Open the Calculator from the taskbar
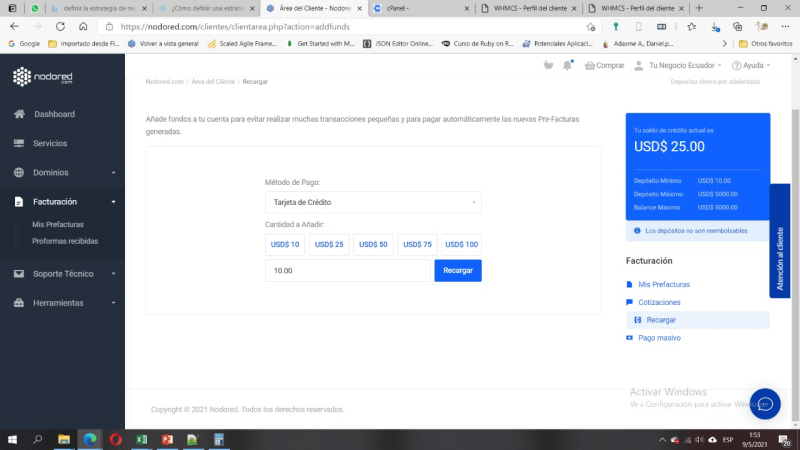800x450 pixels. click(x=218, y=439)
